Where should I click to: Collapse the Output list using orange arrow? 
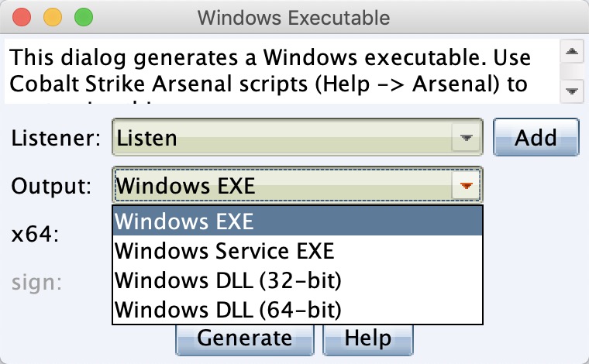pyautogui.click(x=467, y=185)
